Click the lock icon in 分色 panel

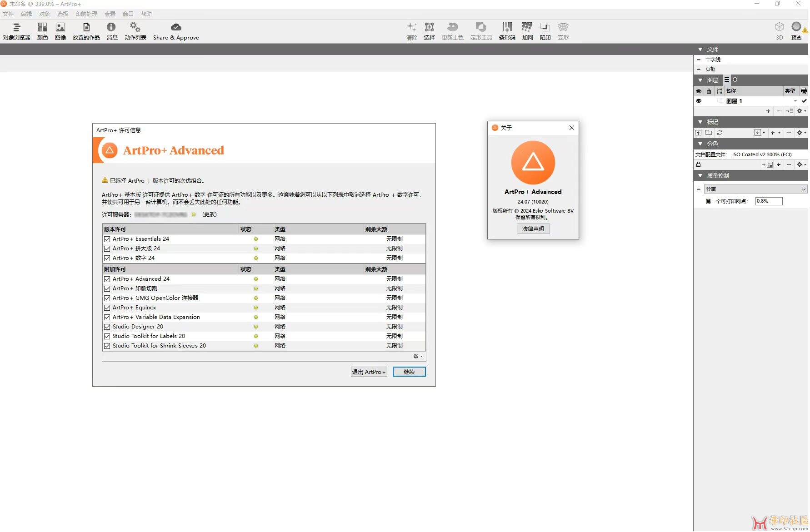[699, 164]
